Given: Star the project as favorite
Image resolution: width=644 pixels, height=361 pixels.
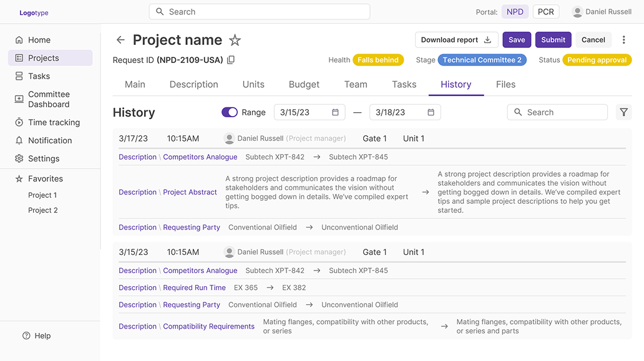Looking at the screenshot, I should click(235, 41).
